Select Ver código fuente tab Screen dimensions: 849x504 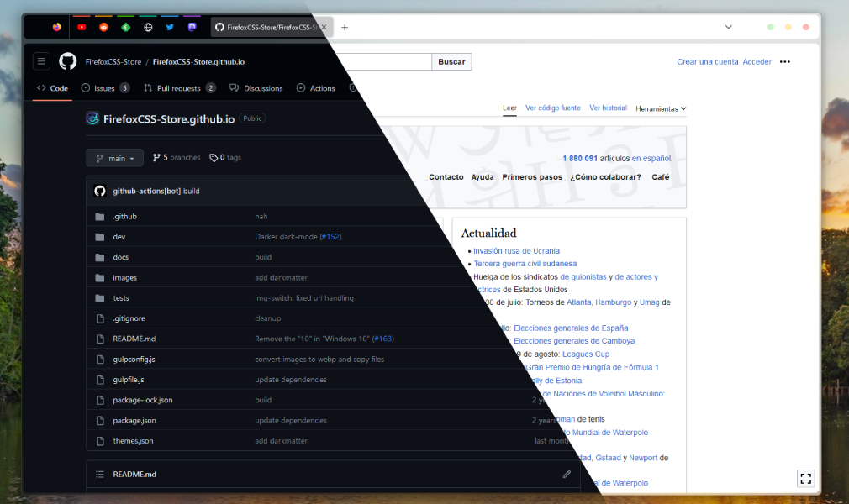[553, 108]
